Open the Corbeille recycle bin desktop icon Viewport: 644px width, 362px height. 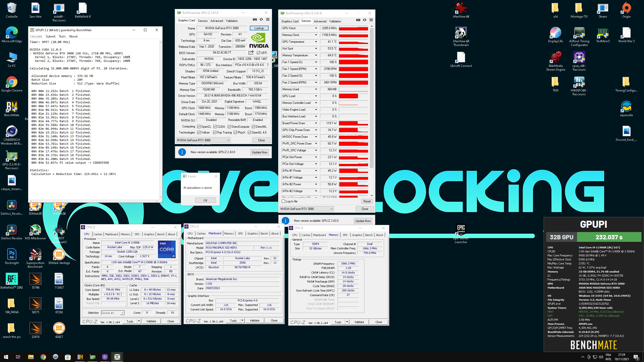[12, 10]
